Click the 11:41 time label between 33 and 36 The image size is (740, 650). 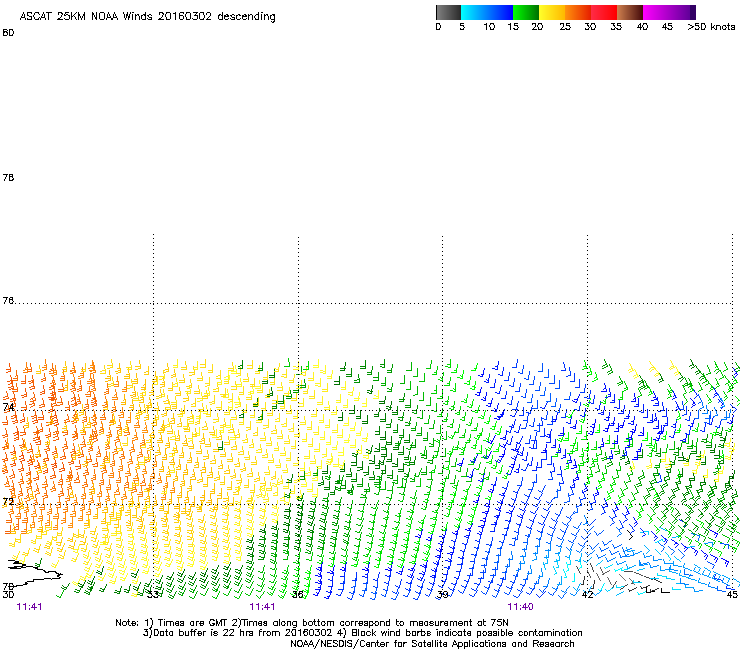point(262,607)
